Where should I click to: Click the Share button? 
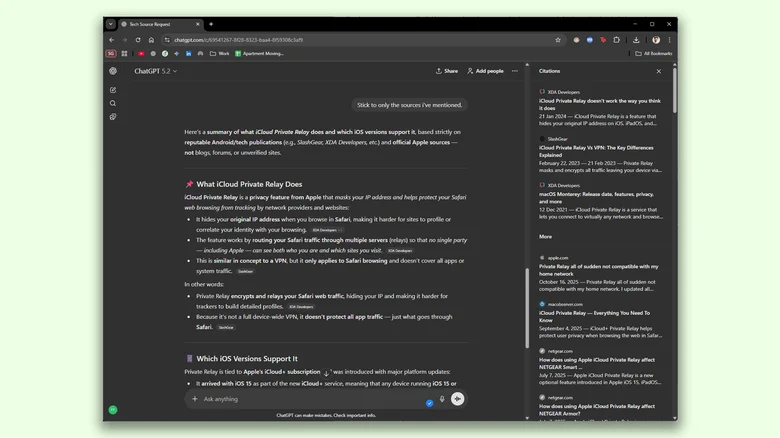point(447,71)
